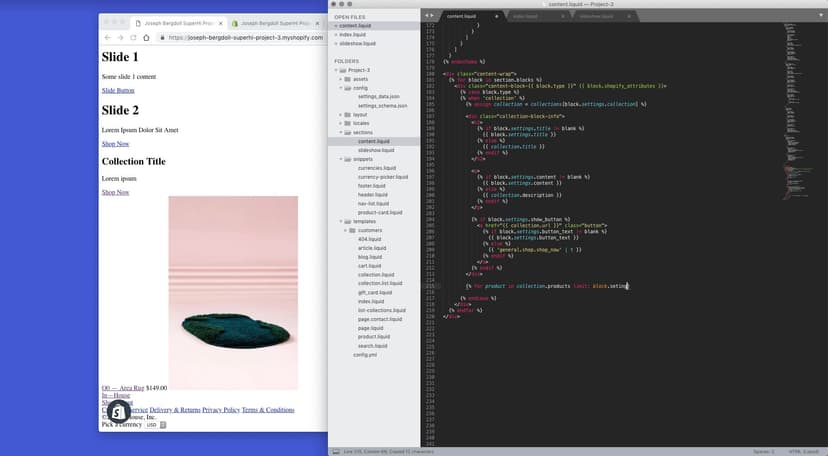Image resolution: width=828 pixels, height=456 pixels.
Task: Open the tab list dropdown arrow in editor
Action: (x=819, y=17)
